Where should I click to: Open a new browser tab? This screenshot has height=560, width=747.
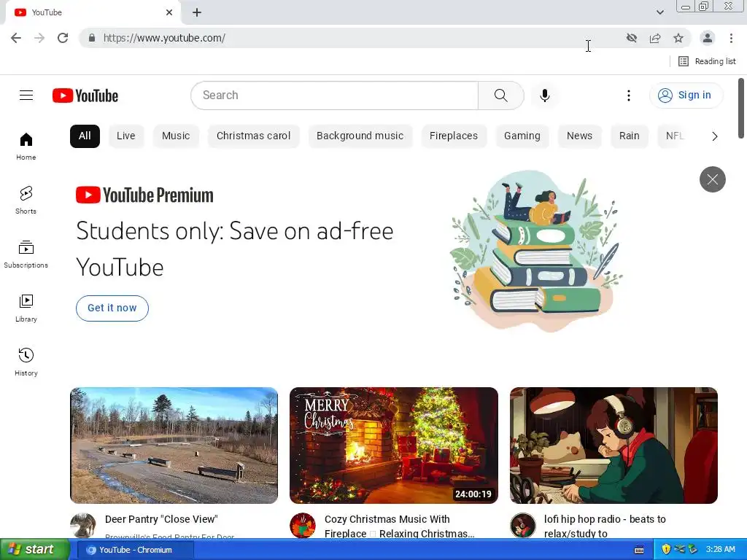pos(197,12)
